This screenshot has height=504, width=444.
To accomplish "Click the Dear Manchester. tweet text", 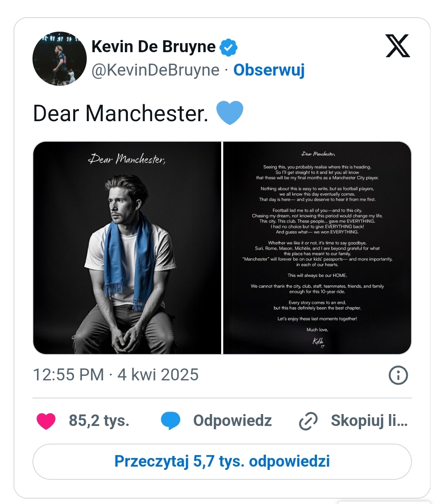I will click(x=120, y=113).
